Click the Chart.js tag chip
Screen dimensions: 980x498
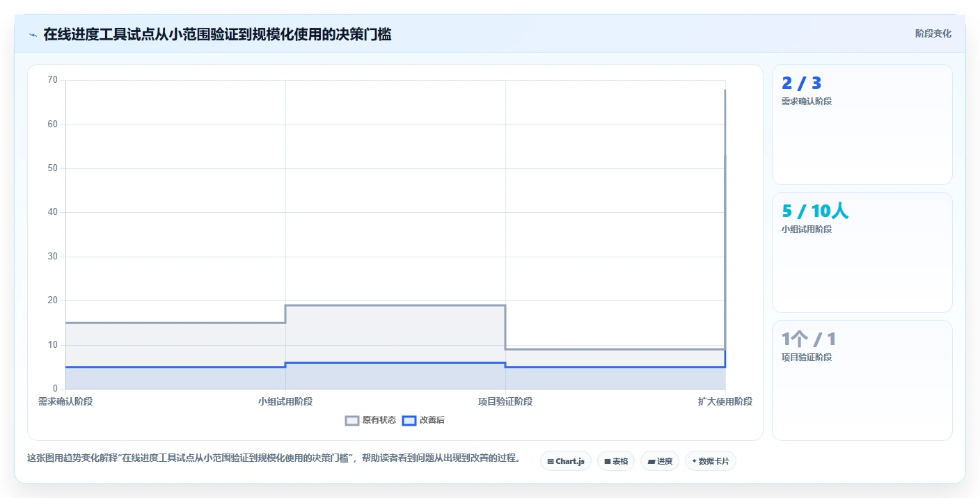pos(566,461)
